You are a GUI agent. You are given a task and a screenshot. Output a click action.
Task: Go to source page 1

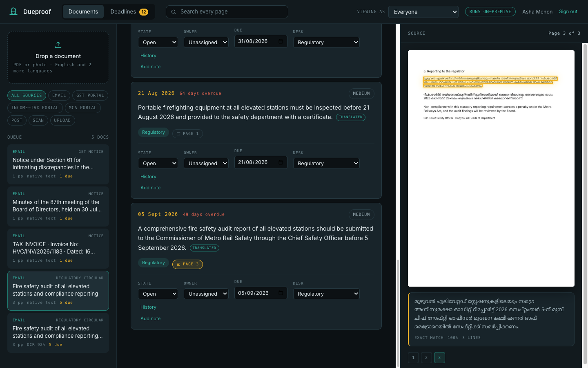(x=413, y=357)
